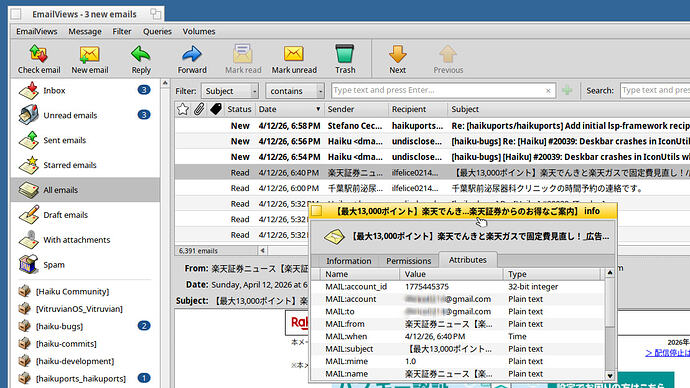
Task: Switch to Information tab in info window
Action: (349, 261)
